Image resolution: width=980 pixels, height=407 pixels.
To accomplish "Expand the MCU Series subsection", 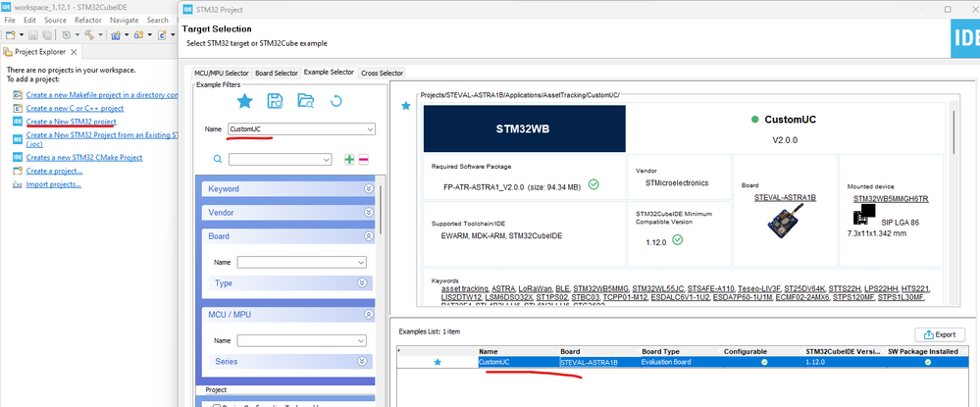I will point(362,361).
